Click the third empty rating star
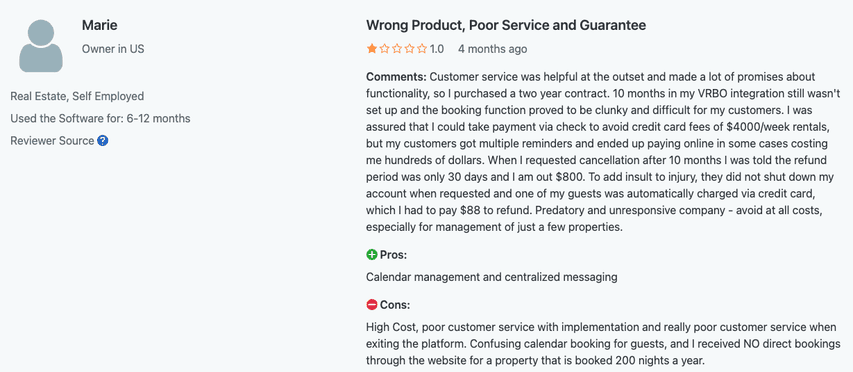 [397, 49]
